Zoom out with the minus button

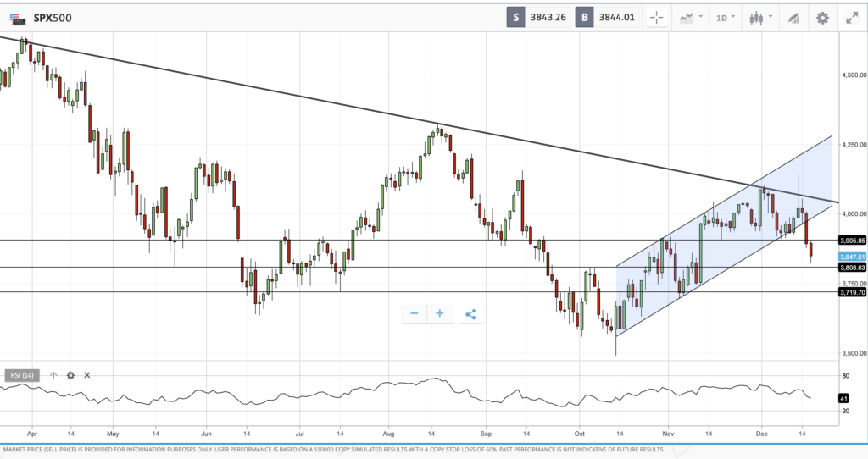[415, 314]
